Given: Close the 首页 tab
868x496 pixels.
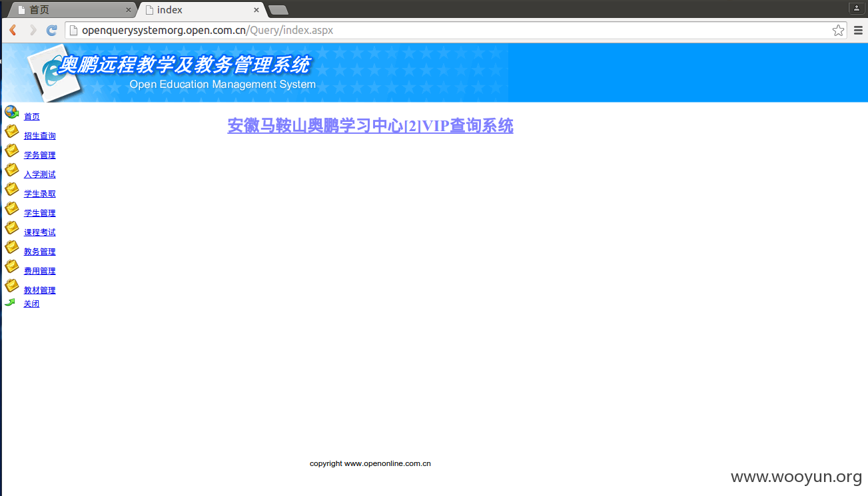Looking at the screenshot, I should pos(129,10).
